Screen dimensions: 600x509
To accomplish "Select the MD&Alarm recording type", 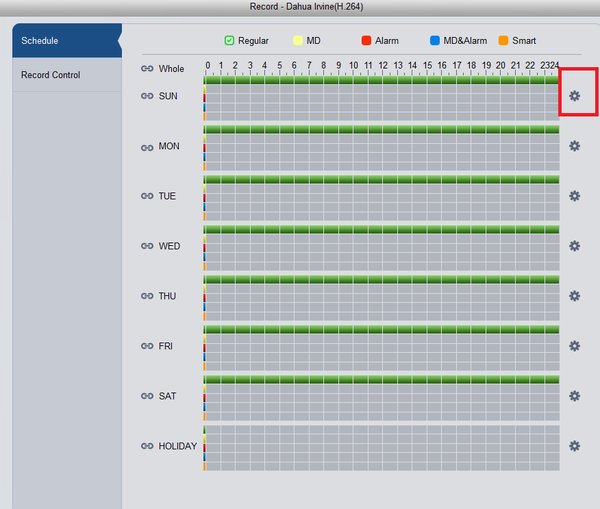I will point(434,41).
